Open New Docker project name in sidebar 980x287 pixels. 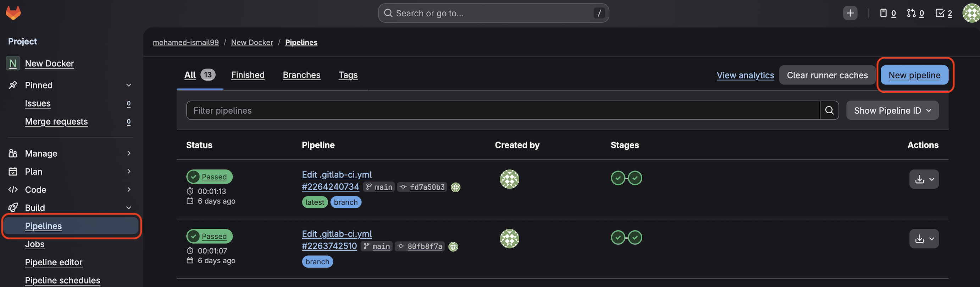tap(49, 64)
